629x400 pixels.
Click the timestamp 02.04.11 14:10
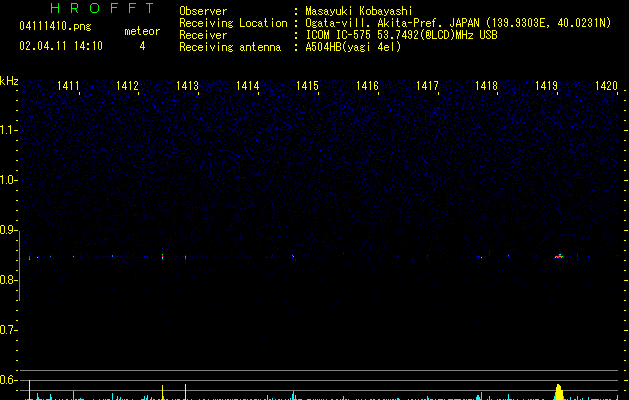[x=61, y=46]
